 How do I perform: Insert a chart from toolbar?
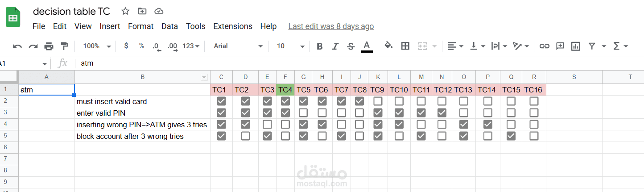(575, 46)
